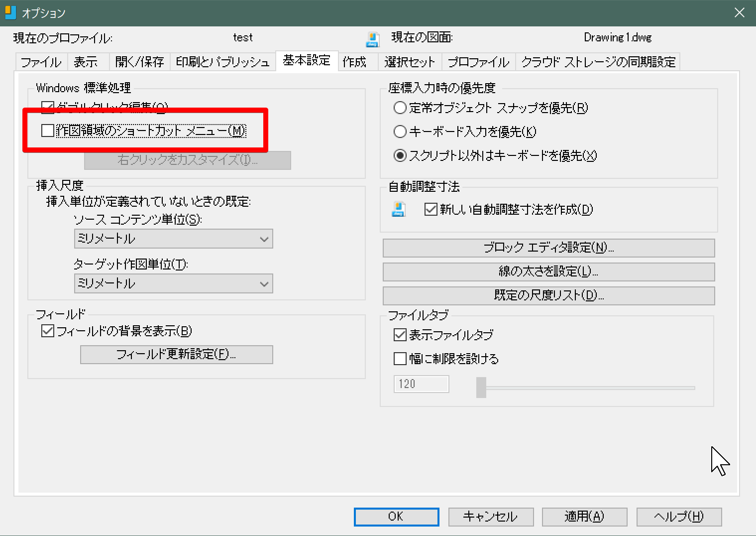
Task: Close the オプション dialog with the X button
Action: (x=740, y=12)
